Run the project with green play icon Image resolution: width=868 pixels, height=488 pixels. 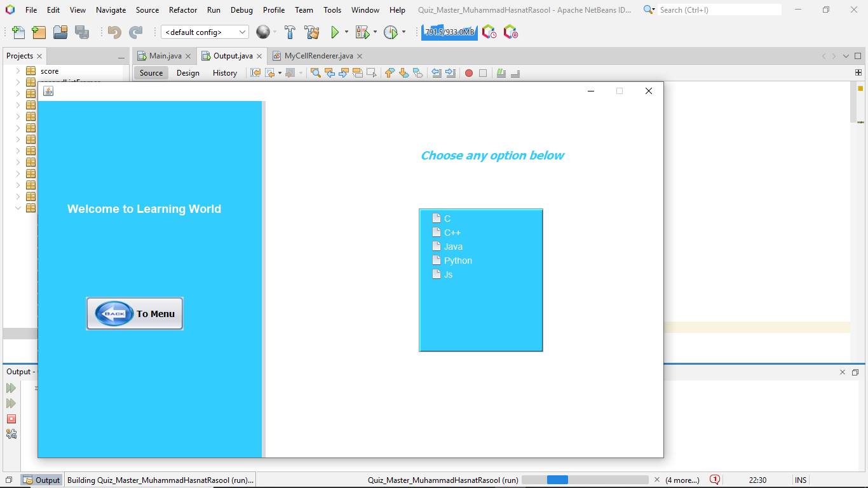pyautogui.click(x=335, y=32)
